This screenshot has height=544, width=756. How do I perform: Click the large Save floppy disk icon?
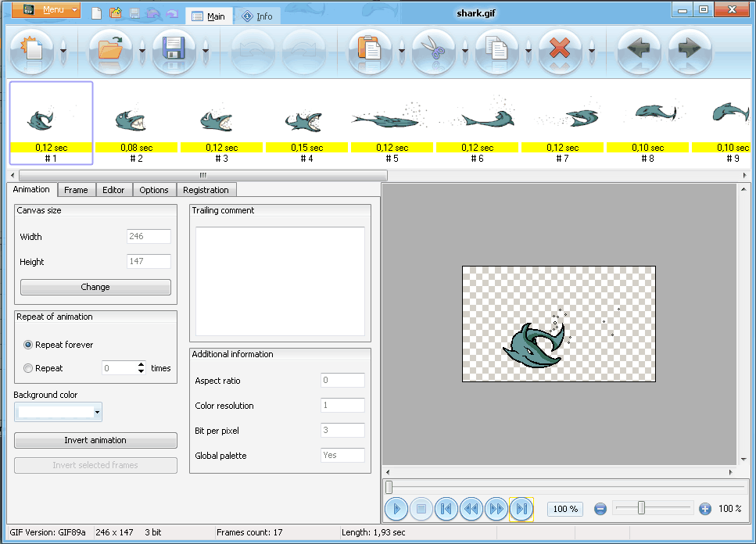pos(174,50)
